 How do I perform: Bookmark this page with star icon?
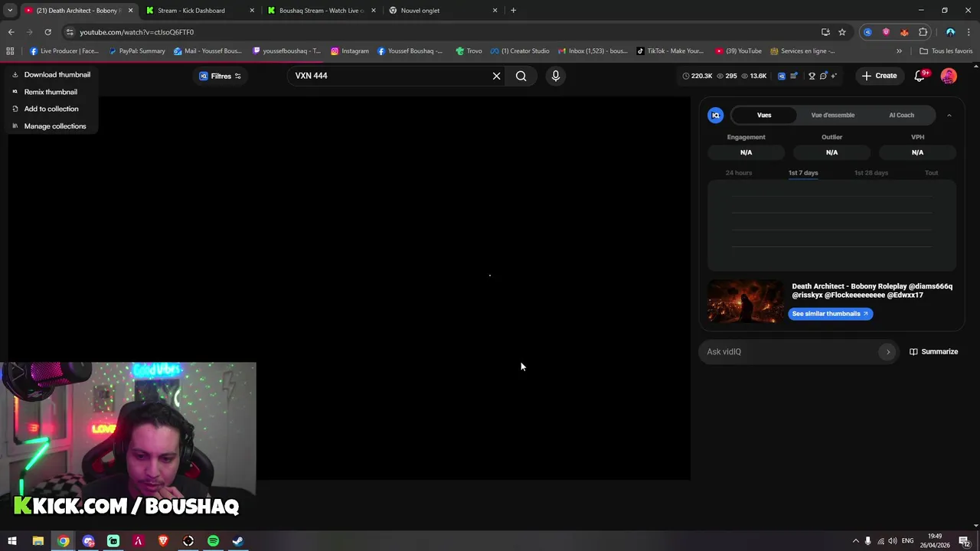tap(842, 32)
